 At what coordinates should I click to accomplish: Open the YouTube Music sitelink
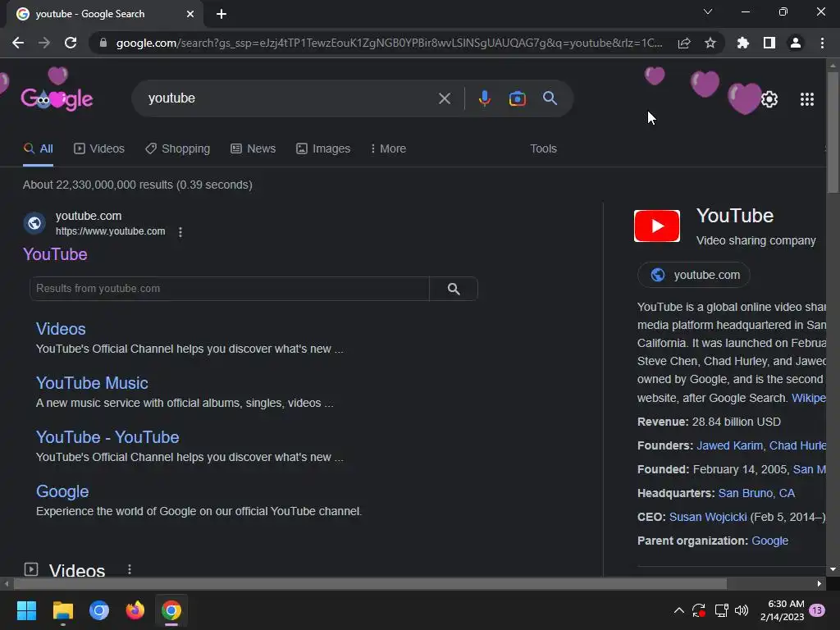(92, 383)
